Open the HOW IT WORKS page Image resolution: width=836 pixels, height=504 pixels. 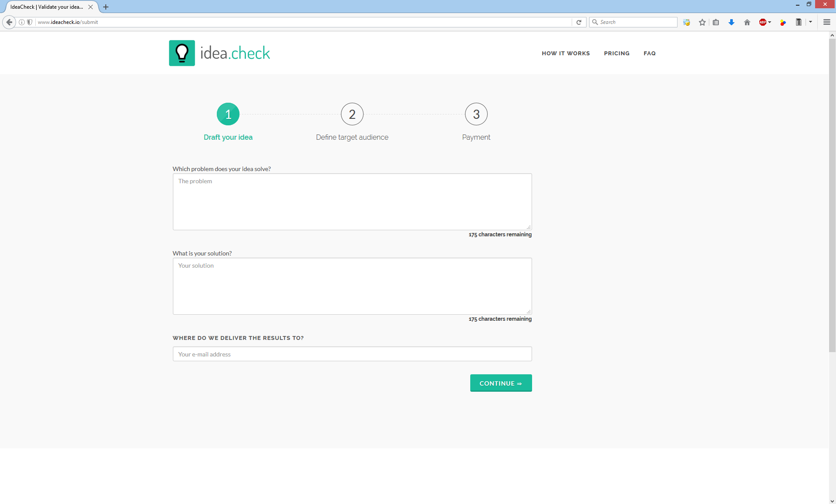coord(566,53)
